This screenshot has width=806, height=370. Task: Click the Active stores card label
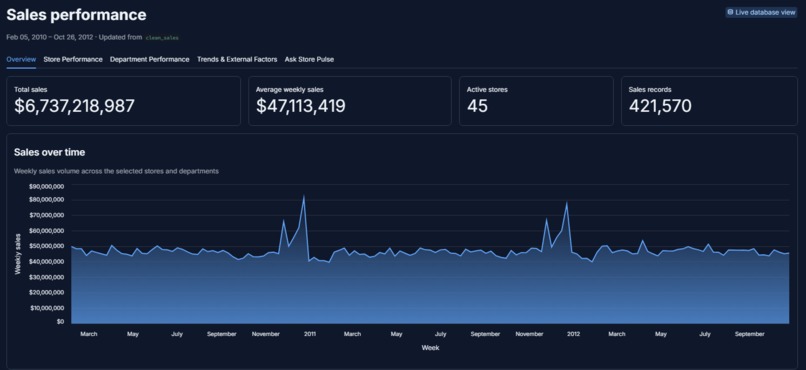pyautogui.click(x=487, y=89)
